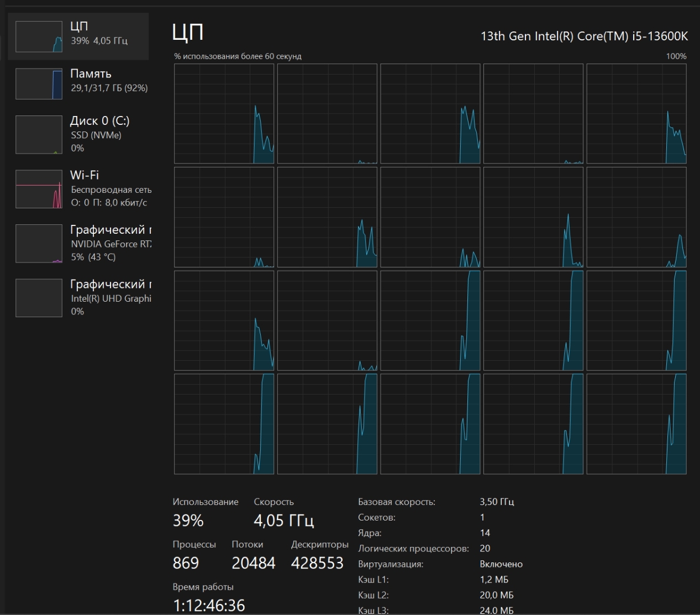This screenshot has height=615, width=700.
Task: Click the 4,05 ГГц speed value under Скорость
Action: tap(284, 521)
